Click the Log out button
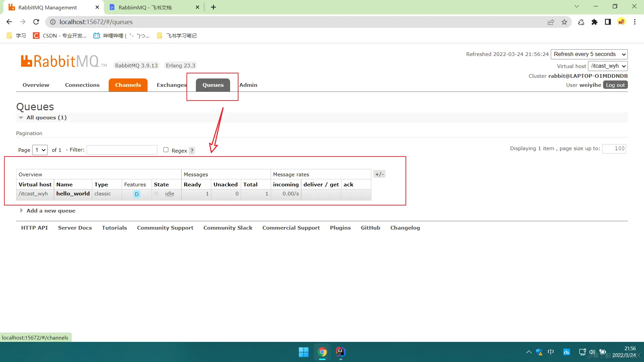 (x=615, y=85)
